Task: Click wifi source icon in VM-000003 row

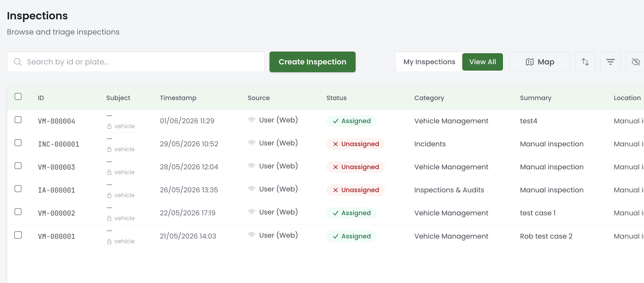Action: click(252, 166)
